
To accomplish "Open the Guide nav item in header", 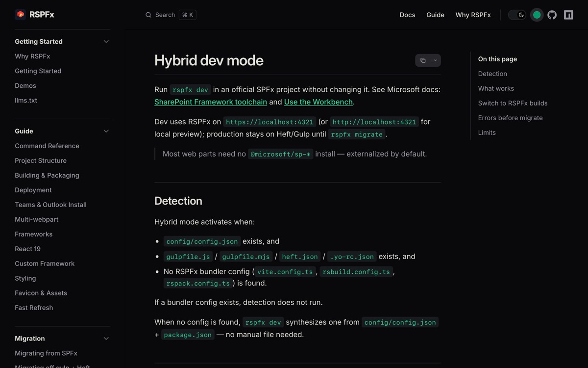I will (x=435, y=15).
